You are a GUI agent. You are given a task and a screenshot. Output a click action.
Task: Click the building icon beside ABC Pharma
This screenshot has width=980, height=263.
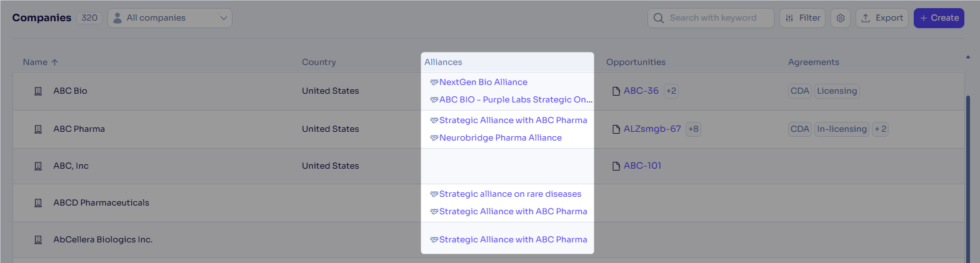click(x=37, y=129)
